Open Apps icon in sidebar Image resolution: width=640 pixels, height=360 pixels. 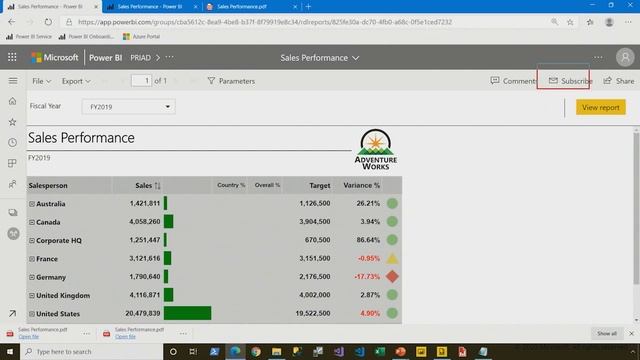(x=13, y=163)
